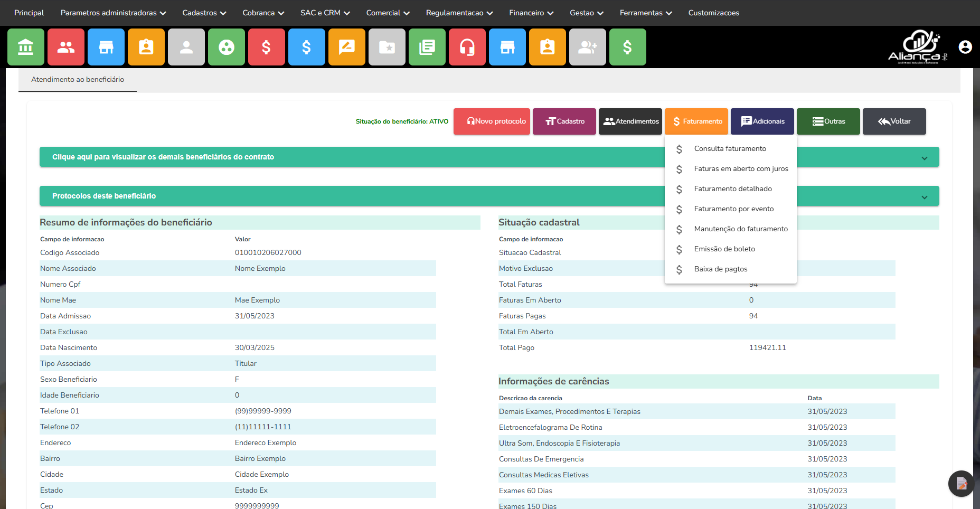This screenshot has height=509, width=980.
Task: Open the Cadastros dropdown menu
Action: tap(204, 13)
